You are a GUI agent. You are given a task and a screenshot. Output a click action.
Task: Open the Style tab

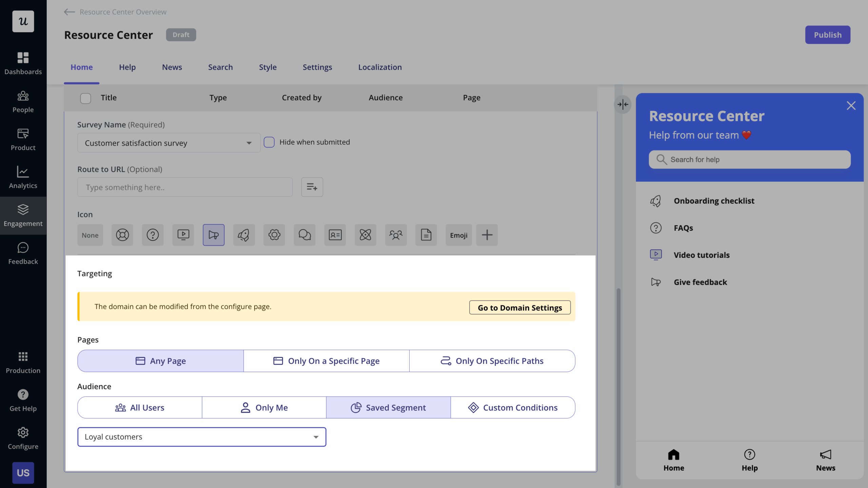click(268, 67)
